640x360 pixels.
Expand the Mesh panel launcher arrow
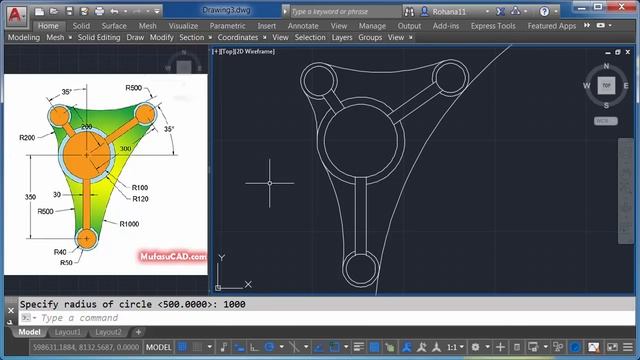[70, 38]
